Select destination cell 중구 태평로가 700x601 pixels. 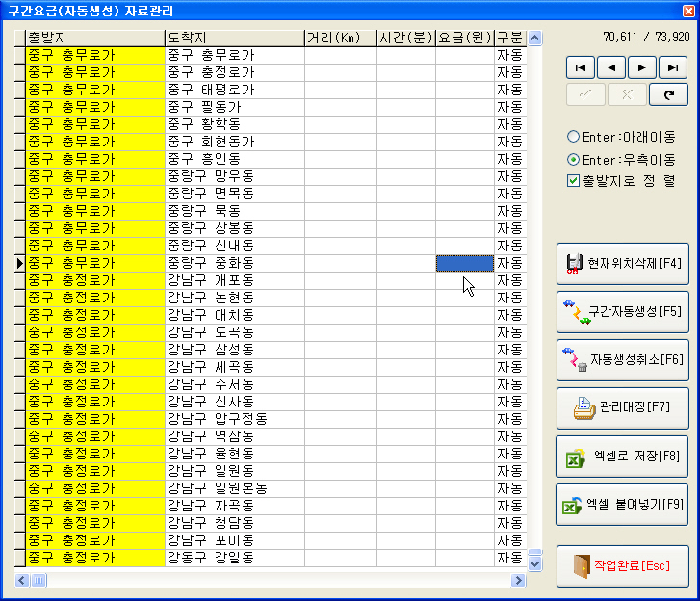click(x=235, y=90)
